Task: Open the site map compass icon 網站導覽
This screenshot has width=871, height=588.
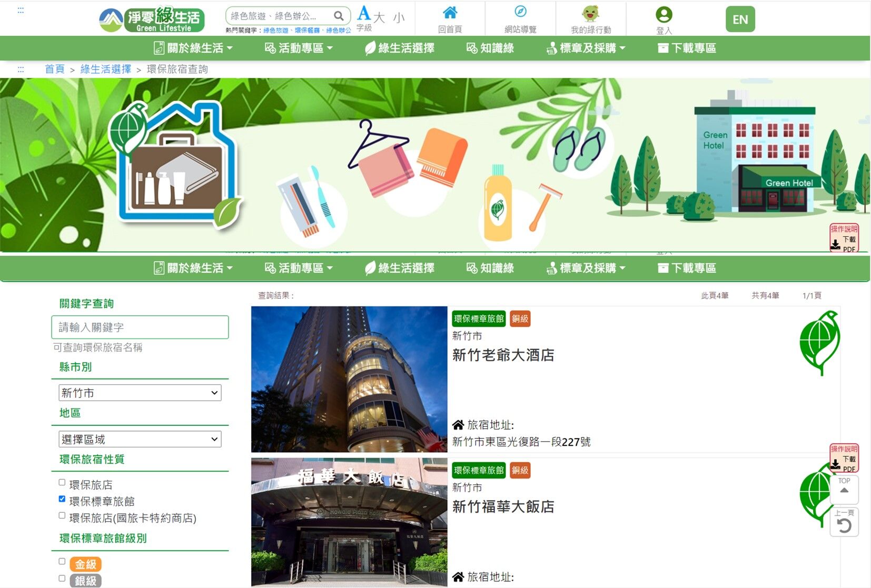Action: tap(520, 19)
